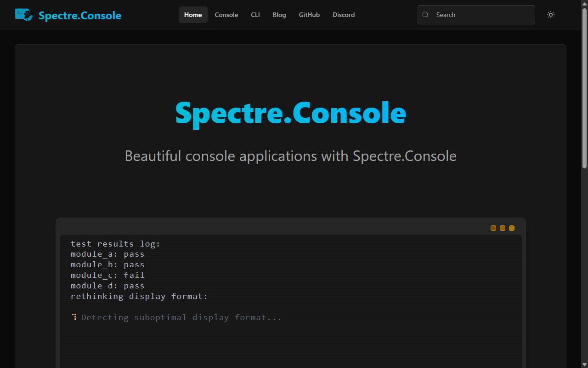Image resolution: width=588 pixels, height=368 pixels.
Task: Click the Spectre.Console site title link
Action: [80, 16]
